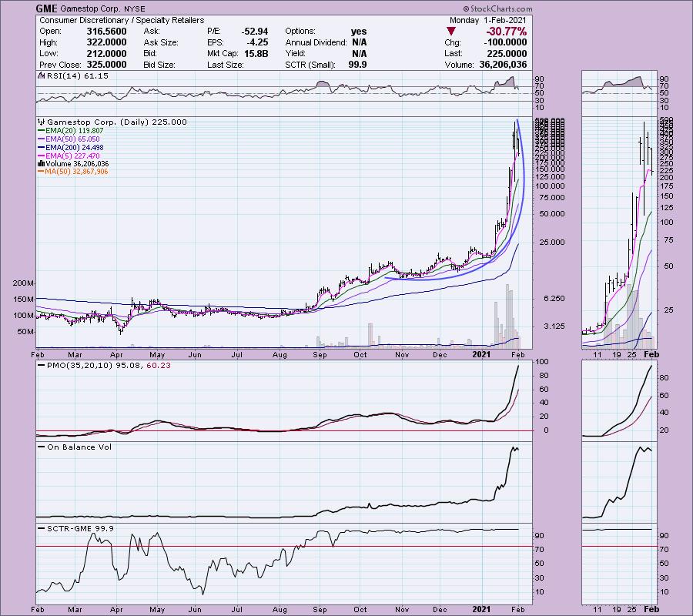This screenshot has width=693, height=616.
Task: Click the green EMA(20) legend line marker
Action: pyautogui.click(x=41, y=131)
